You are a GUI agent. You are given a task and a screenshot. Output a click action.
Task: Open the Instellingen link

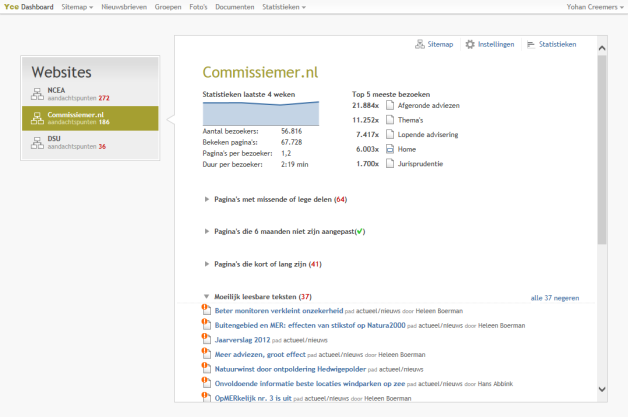pos(496,44)
